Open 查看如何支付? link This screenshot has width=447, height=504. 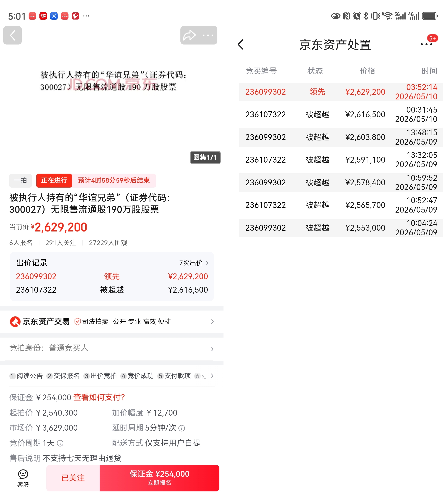point(99,397)
